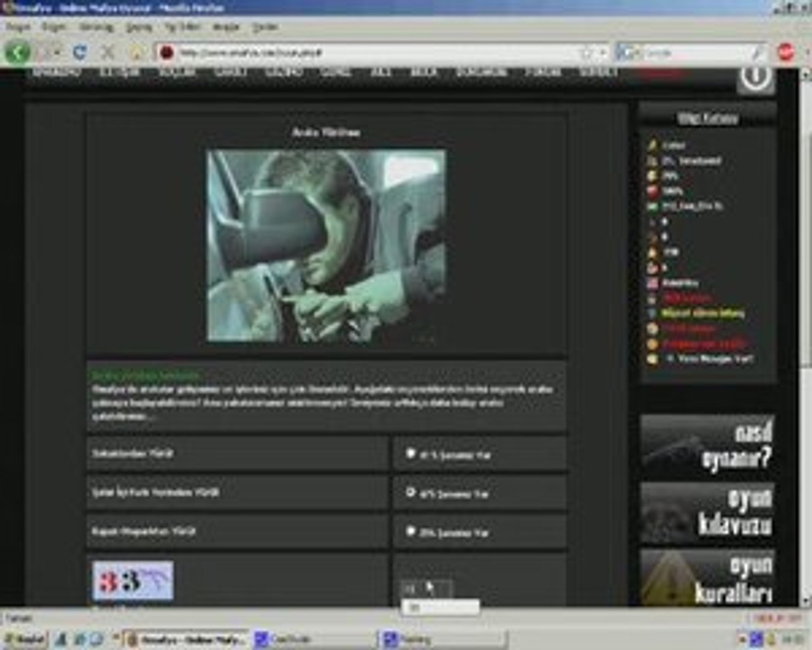Click the green highlighted text in Bilgi Kutusu

pyautogui.click(x=703, y=314)
